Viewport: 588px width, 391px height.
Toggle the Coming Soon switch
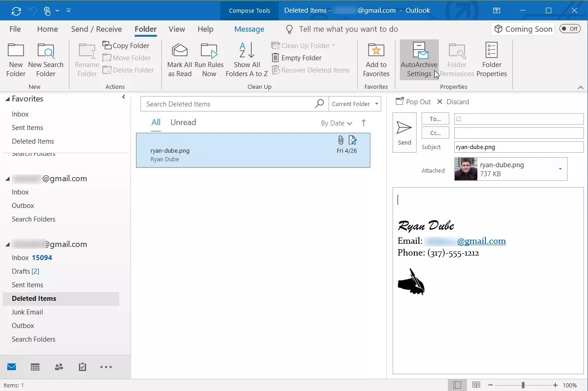click(570, 29)
